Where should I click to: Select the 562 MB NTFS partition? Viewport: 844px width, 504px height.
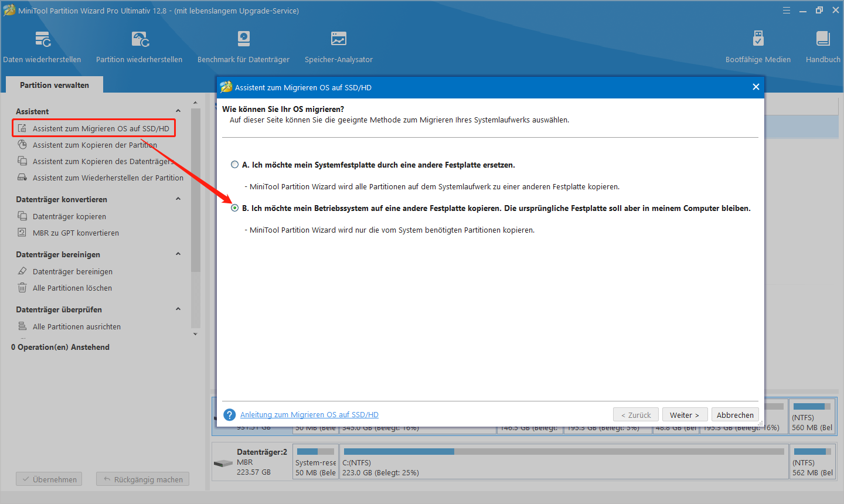(812, 462)
